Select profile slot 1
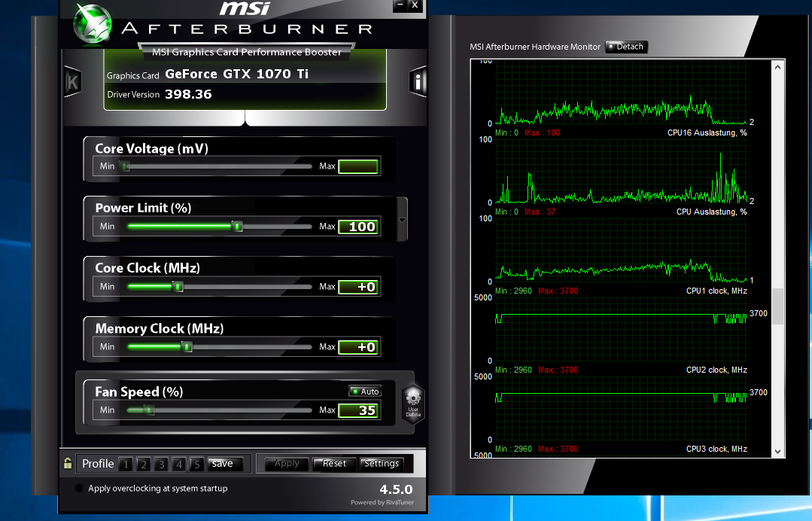The image size is (812, 521). [x=126, y=464]
